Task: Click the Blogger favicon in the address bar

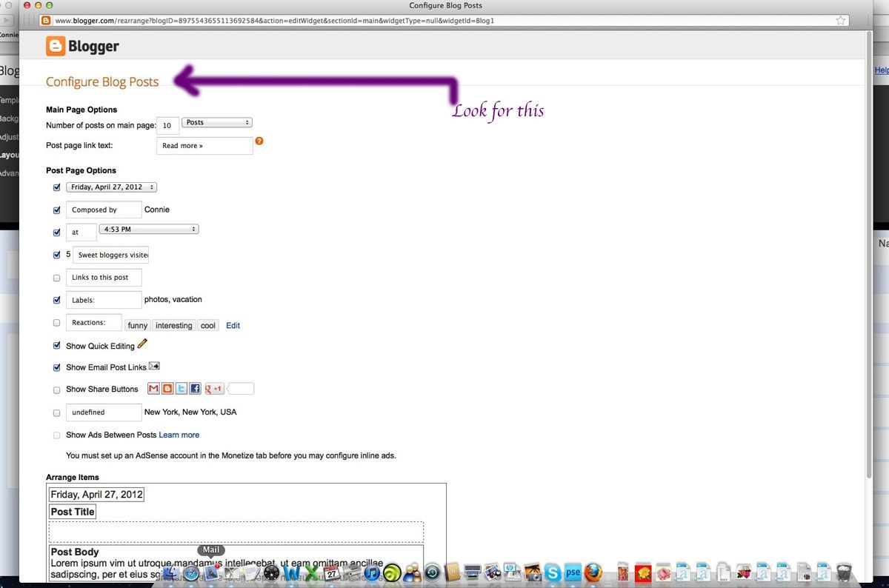Action: point(46,20)
